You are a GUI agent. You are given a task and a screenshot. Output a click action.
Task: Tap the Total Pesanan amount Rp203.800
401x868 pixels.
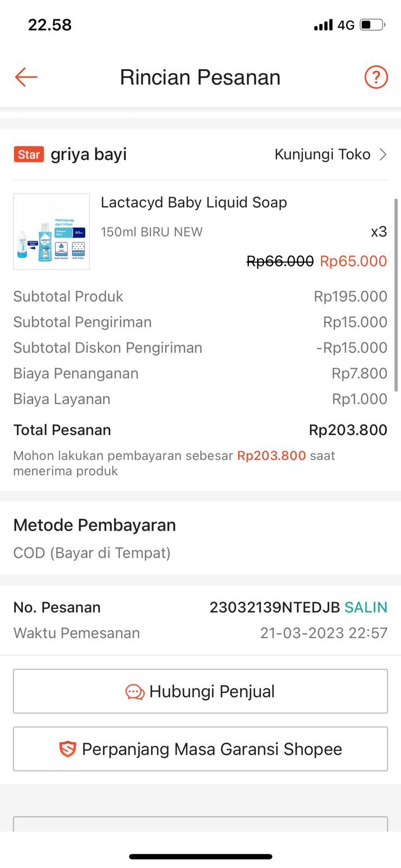point(348,430)
